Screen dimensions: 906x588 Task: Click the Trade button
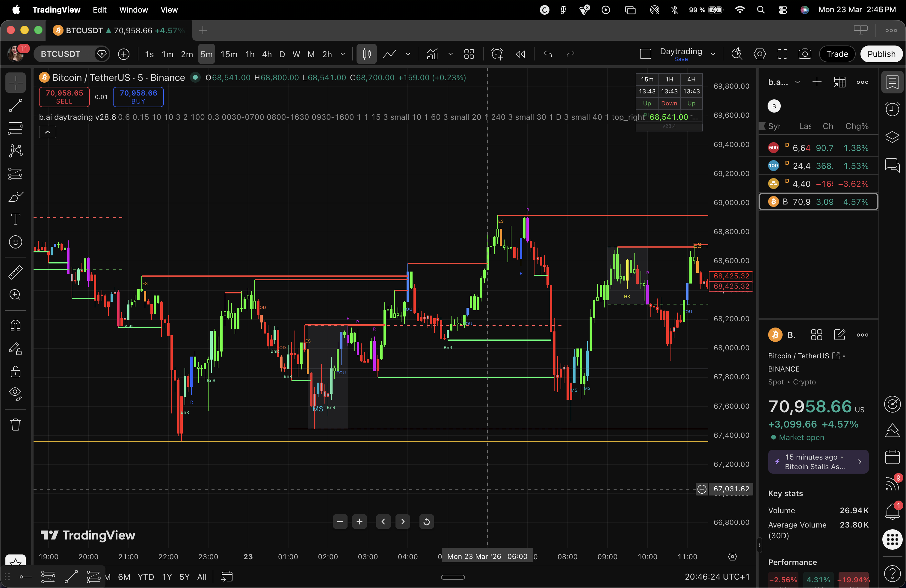[837, 54]
